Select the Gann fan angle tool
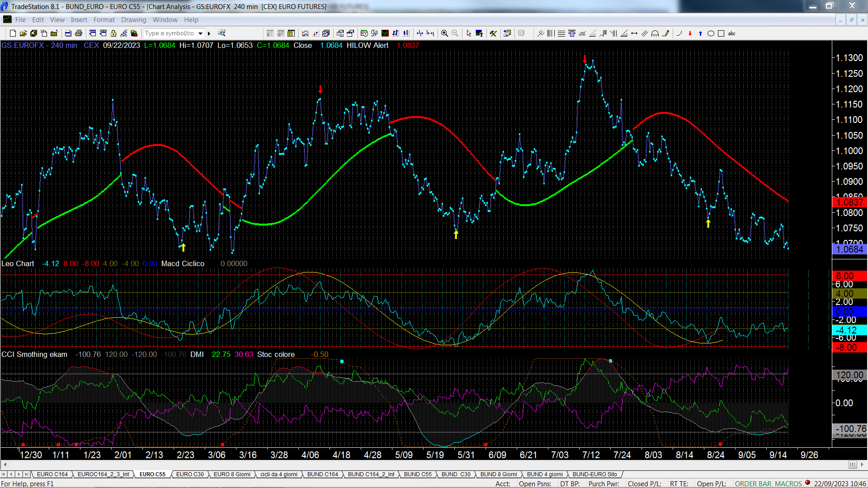This screenshot has height=488, width=868. click(x=623, y=33)
